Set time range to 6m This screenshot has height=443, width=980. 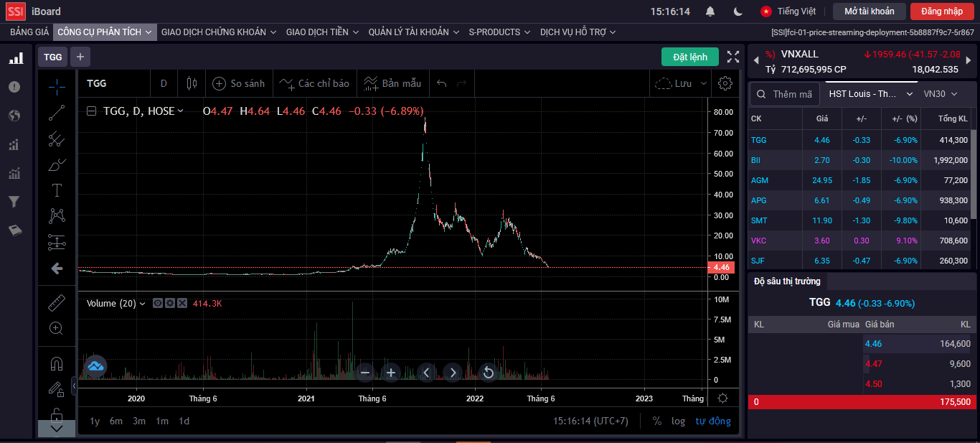pyautogui.click(x=116, y=421)
